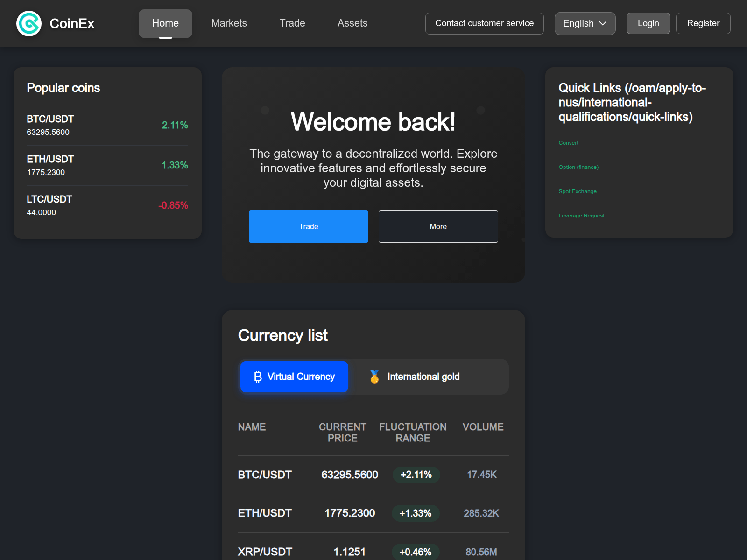Click the 1.33% ETH change in Popular coins
747x560 pixels.
(x=175, y=165)
